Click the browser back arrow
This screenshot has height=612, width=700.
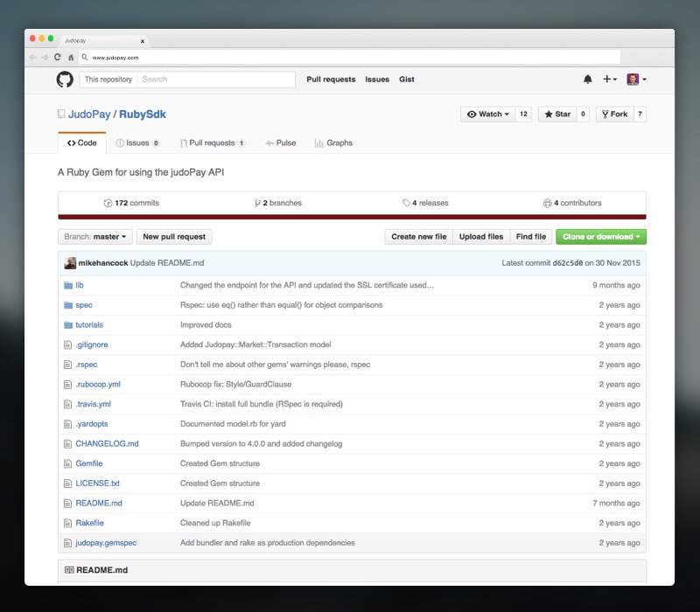tap(32, 57)
